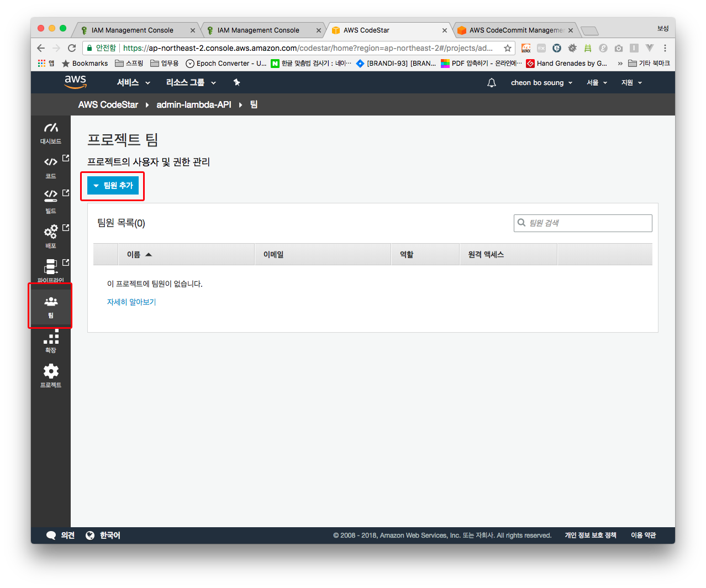Expand the 리소스 그룹 dropdown

pyautogui.click(x=191, y=83)
